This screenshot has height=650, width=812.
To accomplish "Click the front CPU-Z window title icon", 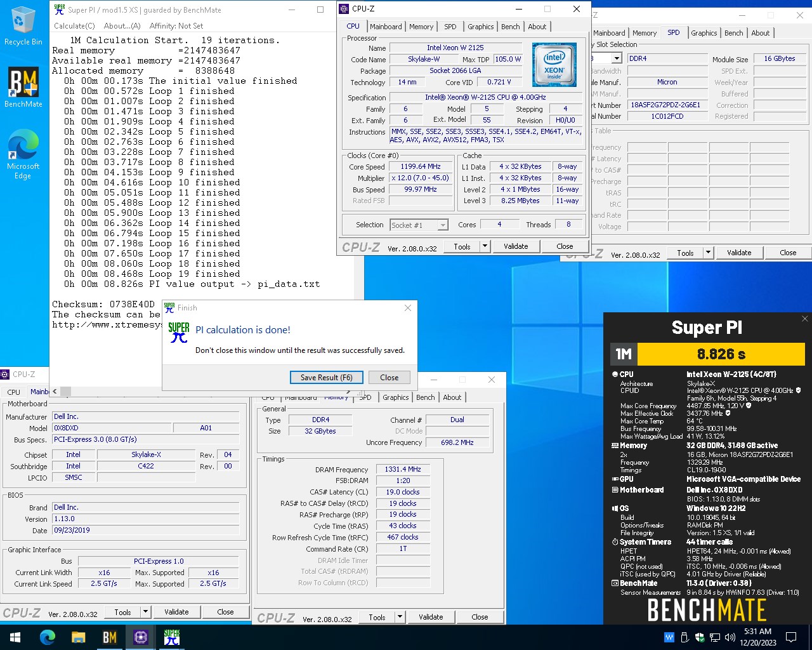I will 344,9.
